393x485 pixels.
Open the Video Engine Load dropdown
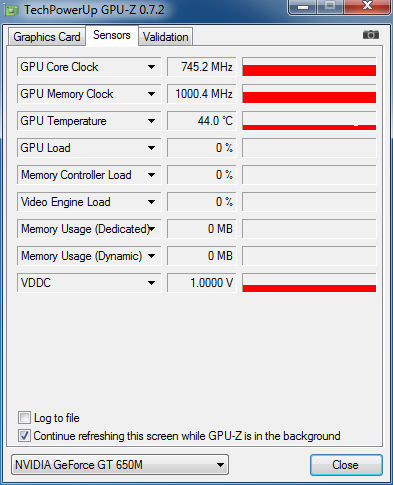(x=151, y=202)
